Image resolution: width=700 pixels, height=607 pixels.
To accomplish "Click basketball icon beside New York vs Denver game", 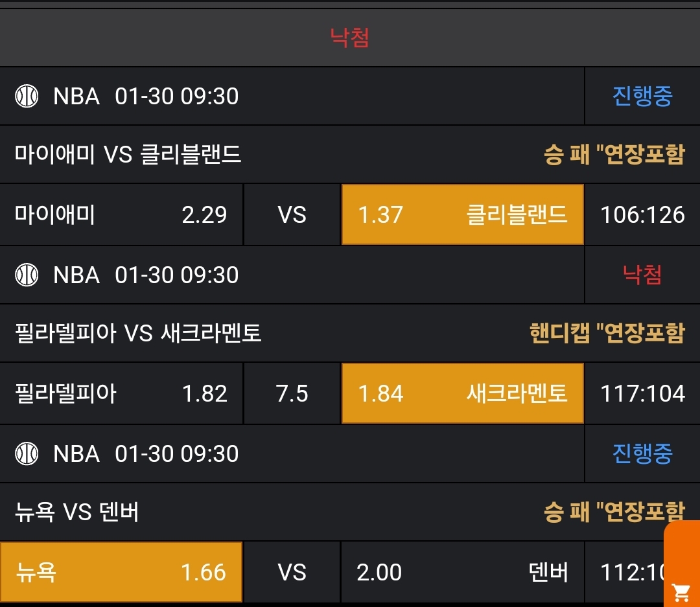I will [27, 453].
